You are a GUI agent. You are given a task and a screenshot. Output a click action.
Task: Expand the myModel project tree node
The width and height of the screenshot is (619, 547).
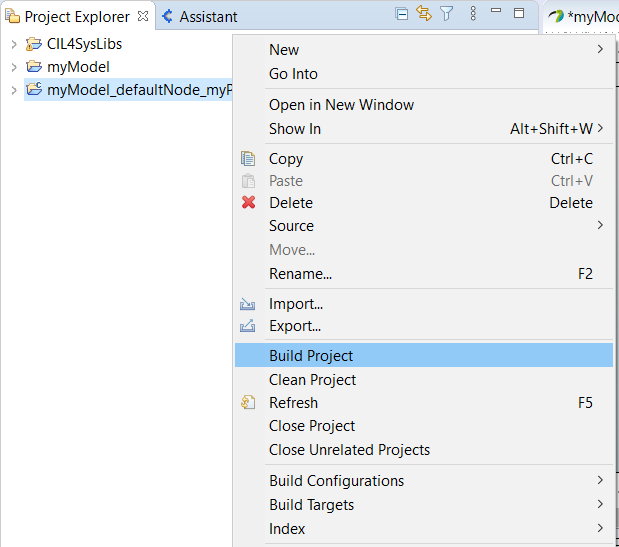(x=14, y=67)
